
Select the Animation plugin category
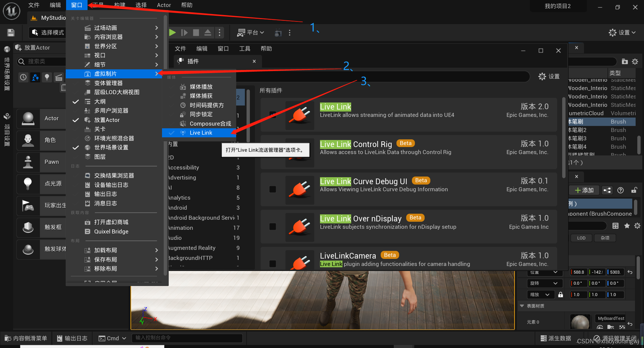[204, 228]
